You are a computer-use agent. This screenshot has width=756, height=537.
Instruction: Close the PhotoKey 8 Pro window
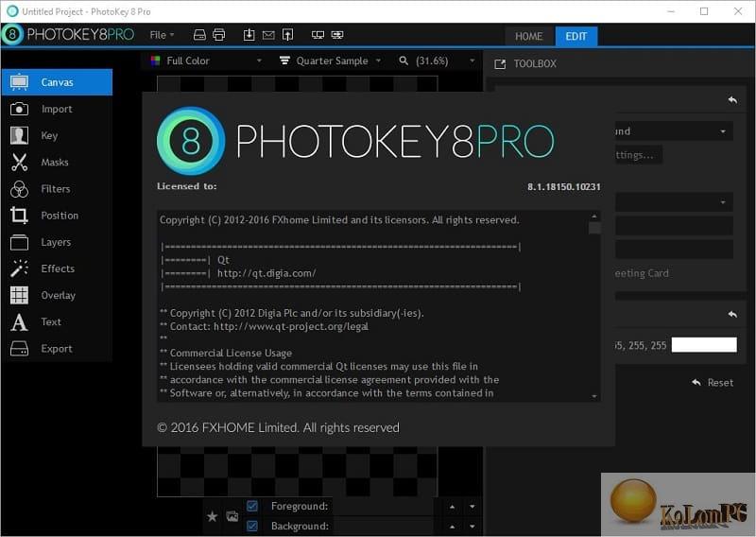pyautogui.click(x=738, y=11)
